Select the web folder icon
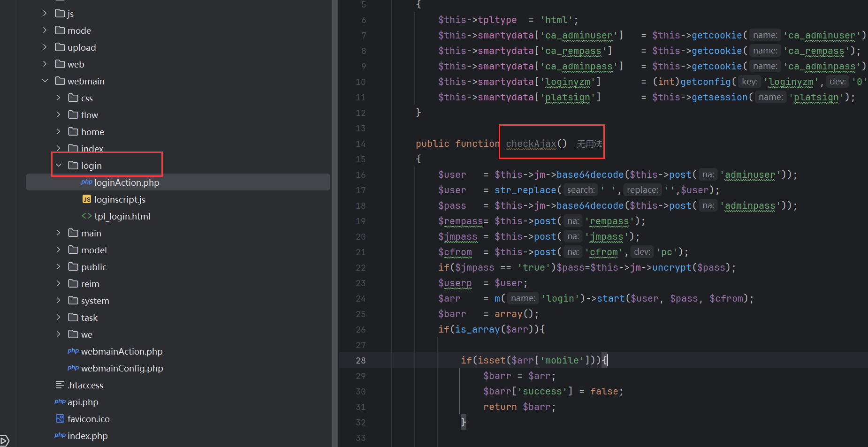868x447 pixels. [x=60, y=64]
